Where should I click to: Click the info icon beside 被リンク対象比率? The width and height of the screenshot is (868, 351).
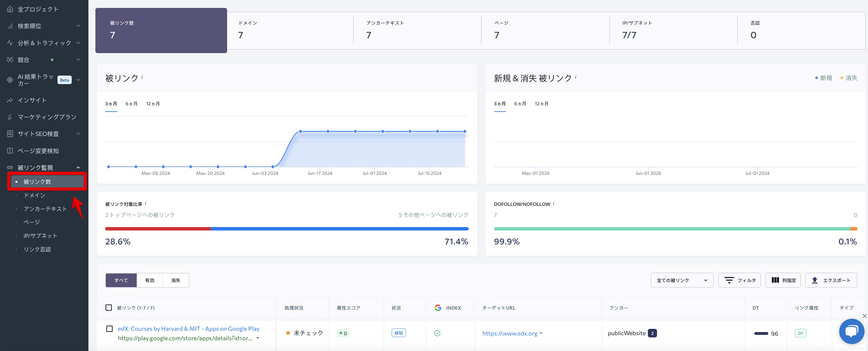click(146, 203)
